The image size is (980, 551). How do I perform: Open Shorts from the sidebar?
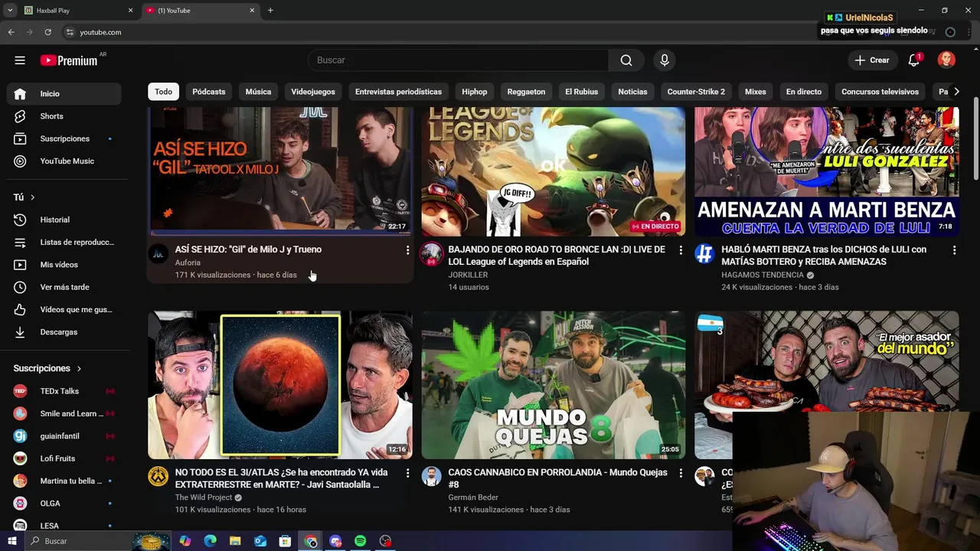coord(64,116)
